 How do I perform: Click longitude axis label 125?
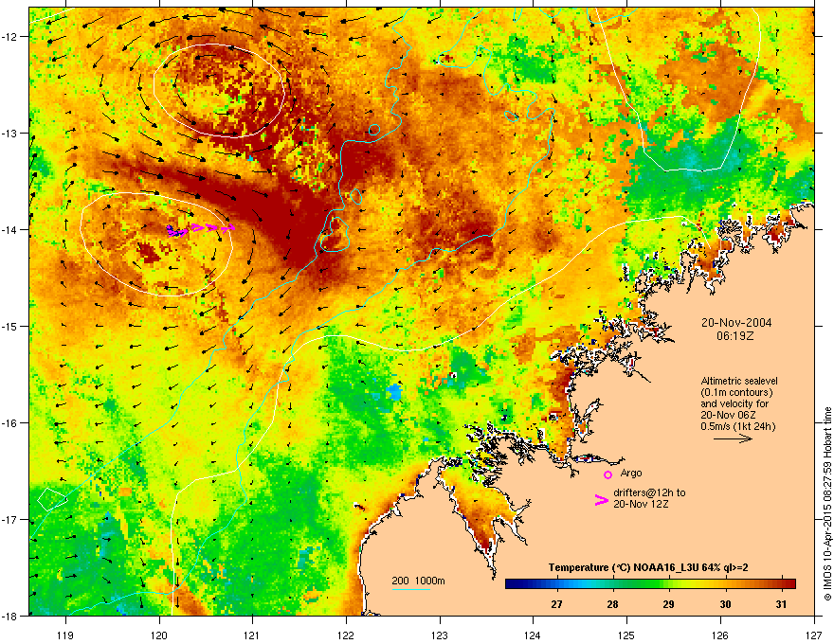(x=627, y=635)
